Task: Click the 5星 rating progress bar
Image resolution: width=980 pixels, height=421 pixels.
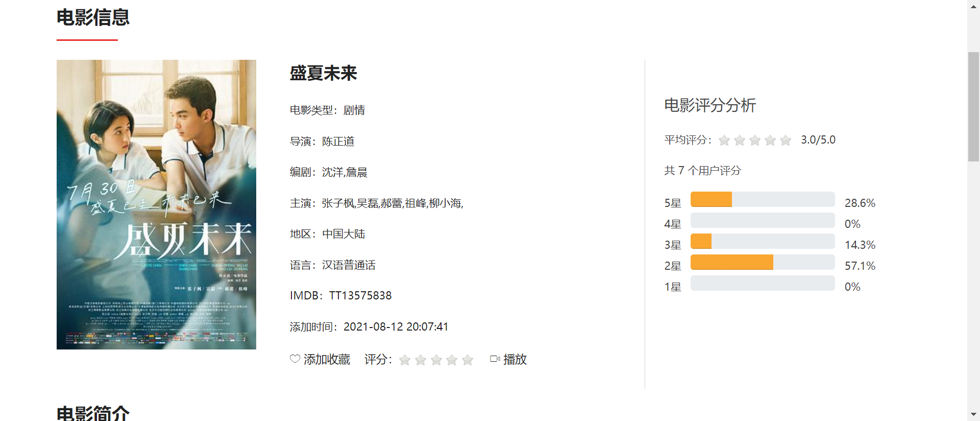Action: (763, 199)
